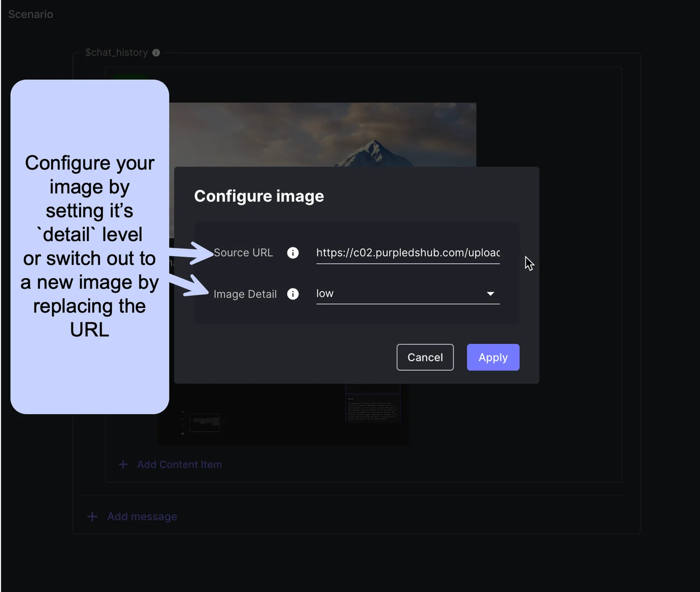Click the Add message link
This screenshot has width=700, height=592.
click(142, 516)
